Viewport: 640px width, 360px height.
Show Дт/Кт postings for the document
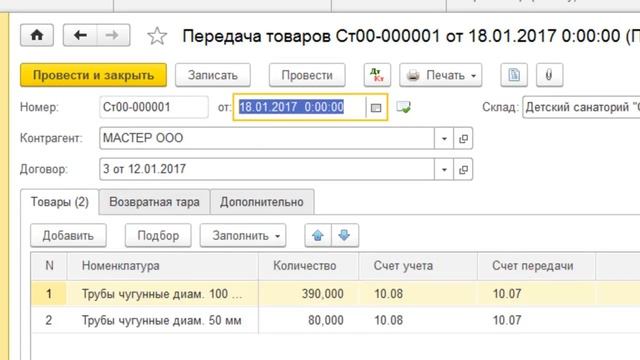point(377,75)
